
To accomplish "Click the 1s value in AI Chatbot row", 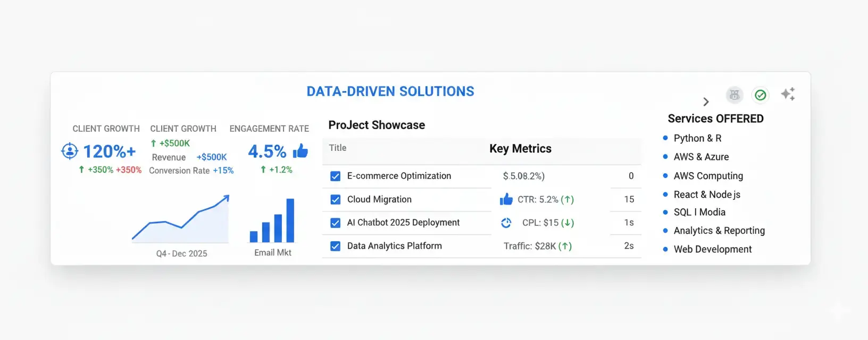I will point(629,223).
